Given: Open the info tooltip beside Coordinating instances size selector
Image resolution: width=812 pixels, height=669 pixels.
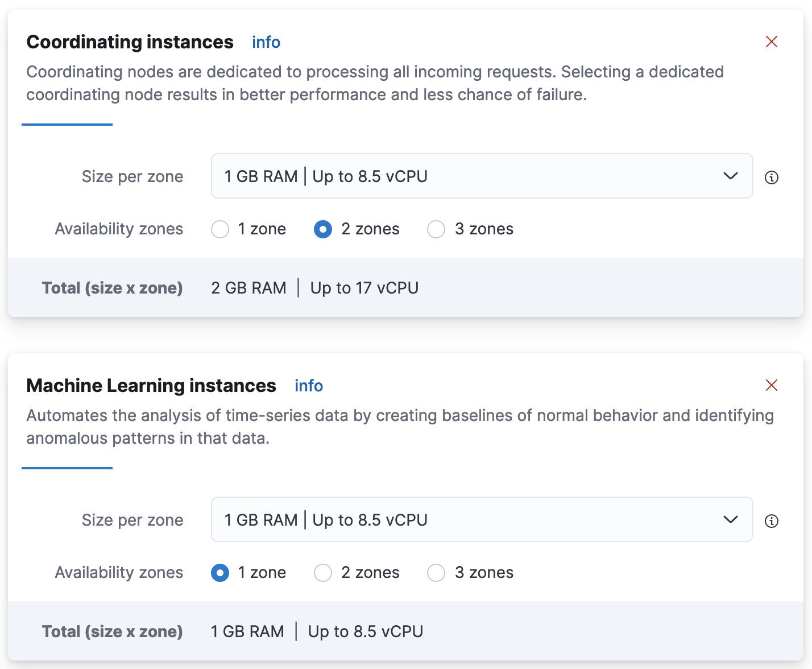Looking at the screenshot, I should coord(772,177).
